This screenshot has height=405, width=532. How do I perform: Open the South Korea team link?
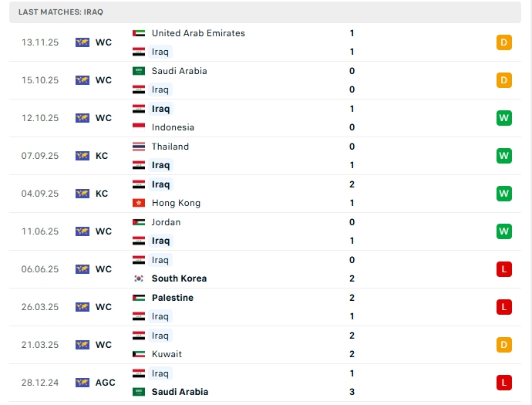(179, 278)
